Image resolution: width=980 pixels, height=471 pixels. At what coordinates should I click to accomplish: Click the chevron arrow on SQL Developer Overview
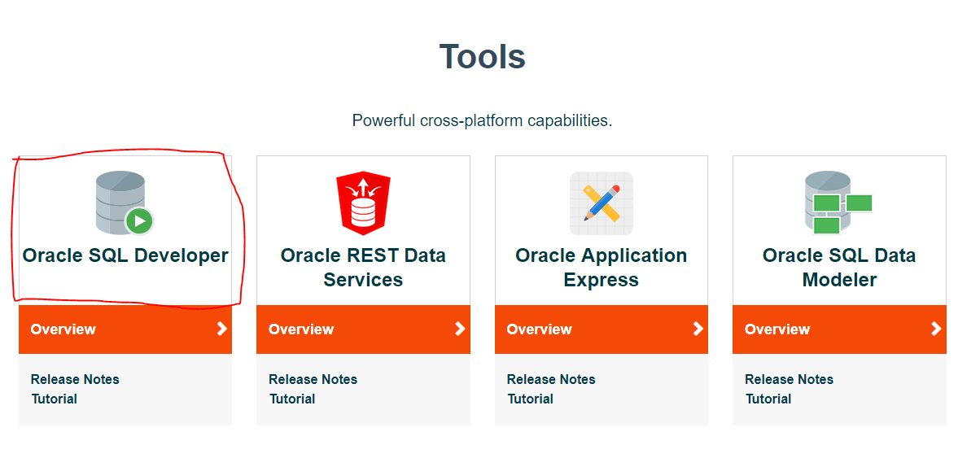(221, 329)
